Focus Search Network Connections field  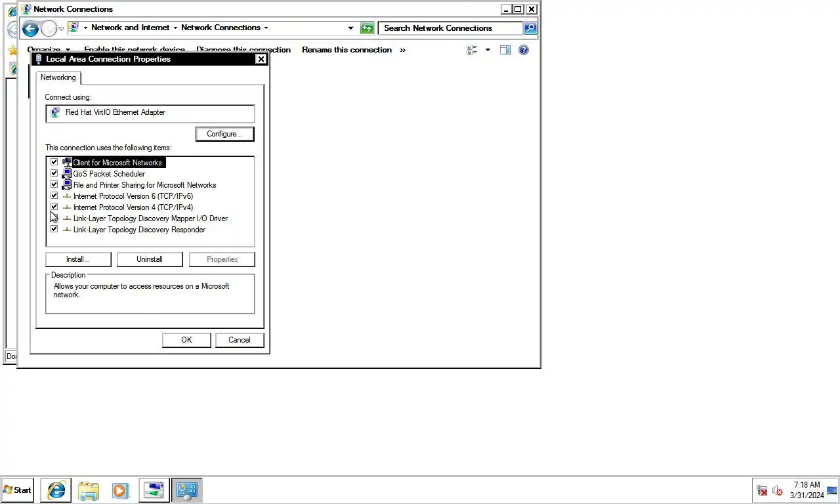451,28
